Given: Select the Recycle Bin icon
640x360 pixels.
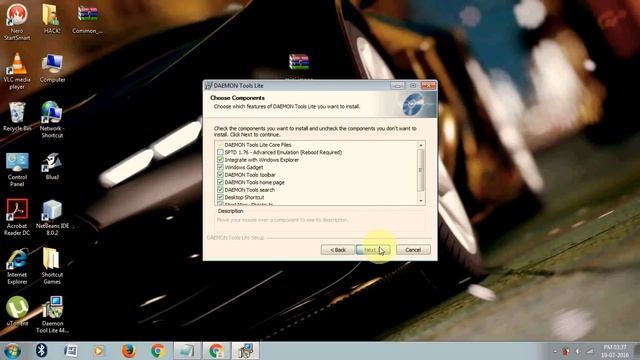Looking at the screenshot, I should pos(17,117).
